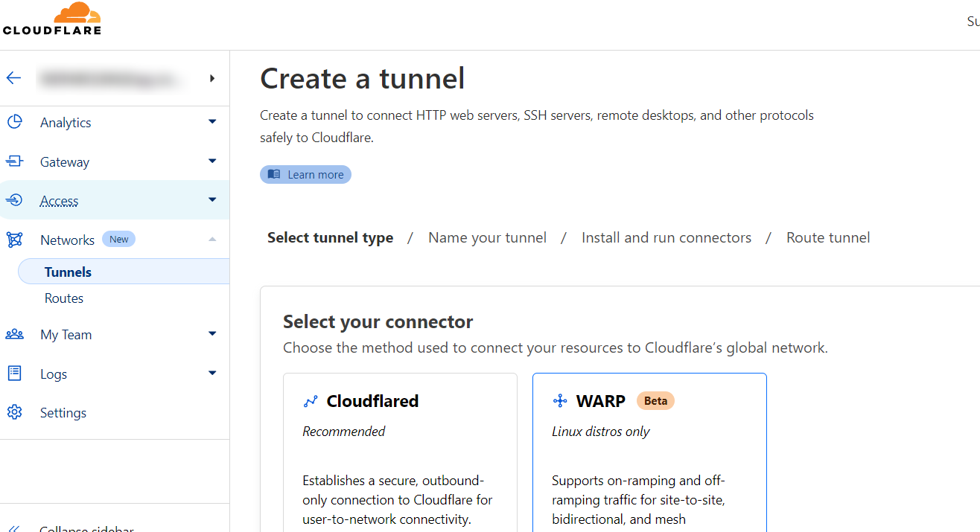The image size is (980, 532).
Task: Click the My Team people icon
Action: (14, 334)
